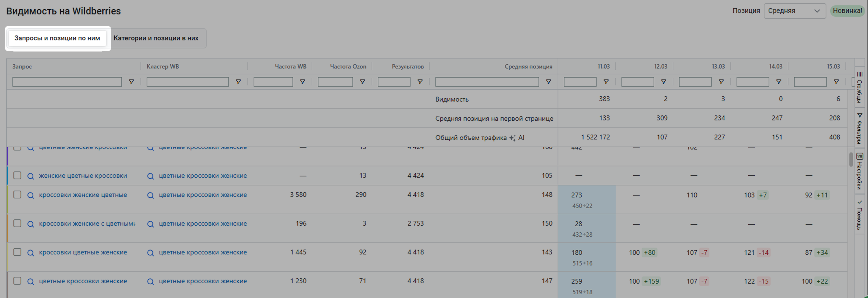Focus the 11.03 filter input field
This screenshot has height=298, width=868.
580,82
